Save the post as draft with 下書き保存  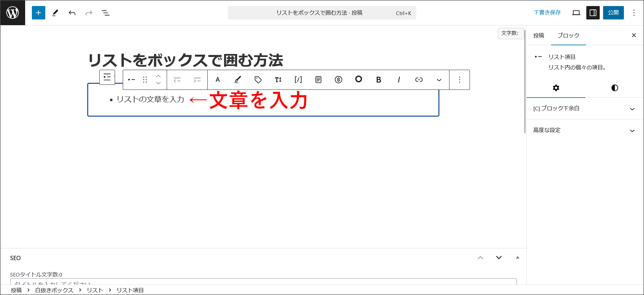click(x=547, y=13)
